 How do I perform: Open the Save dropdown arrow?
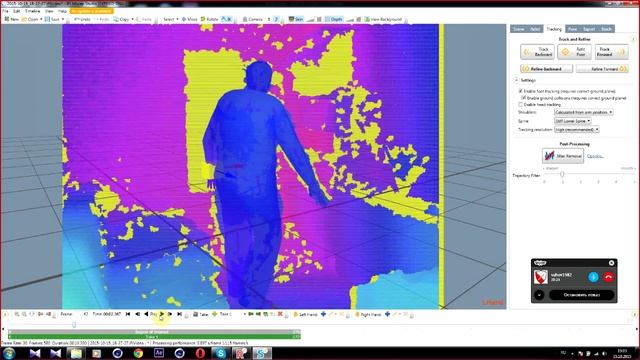64,19
